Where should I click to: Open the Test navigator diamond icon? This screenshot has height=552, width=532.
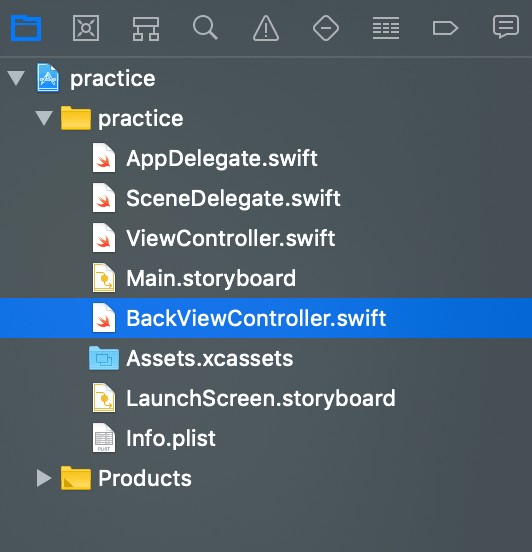point(326,28)
